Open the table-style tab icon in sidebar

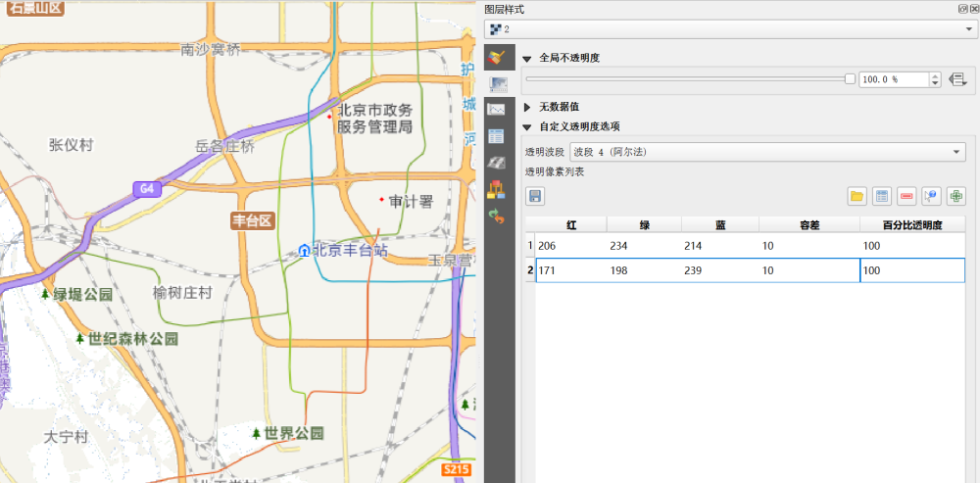pos(496,136)
